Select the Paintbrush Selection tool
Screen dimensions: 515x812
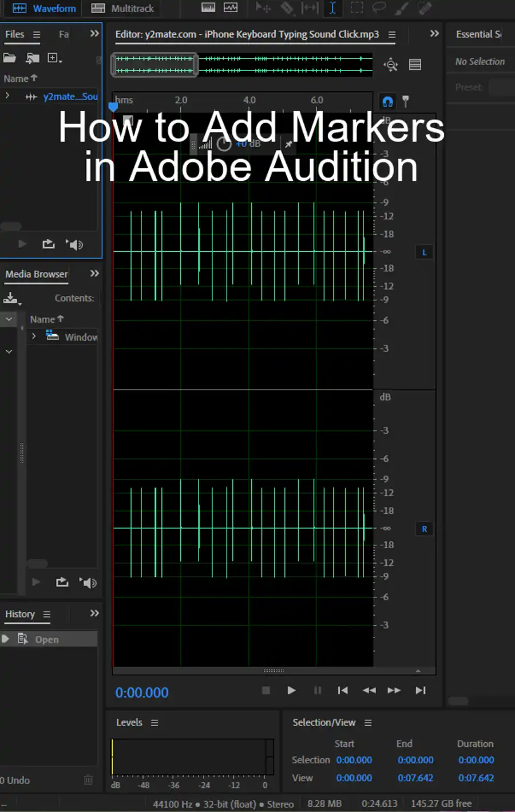click(402, 8)
